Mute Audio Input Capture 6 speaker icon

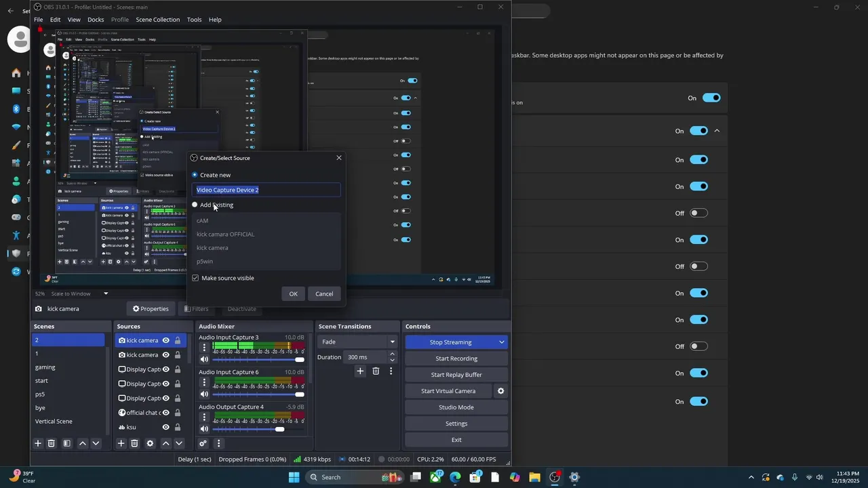204,394
